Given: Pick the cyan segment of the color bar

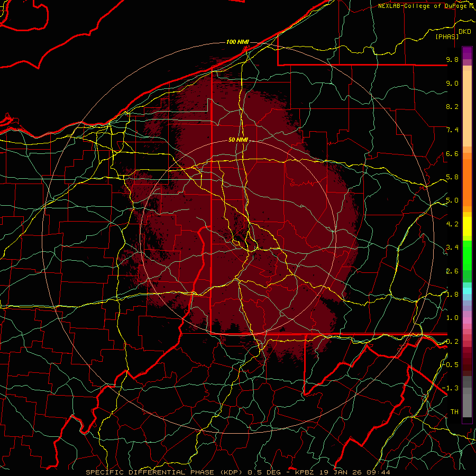Looking at the screenshot, I should coord(467,291).
